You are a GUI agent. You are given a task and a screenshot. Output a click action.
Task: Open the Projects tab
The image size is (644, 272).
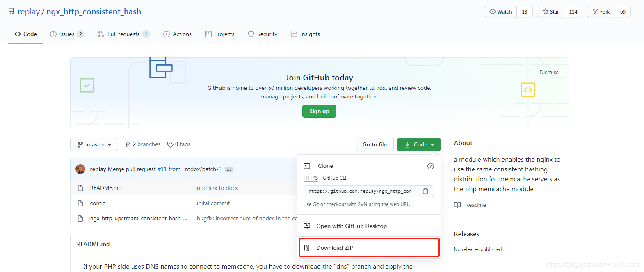pyautogui.click(x=220, y=34)
